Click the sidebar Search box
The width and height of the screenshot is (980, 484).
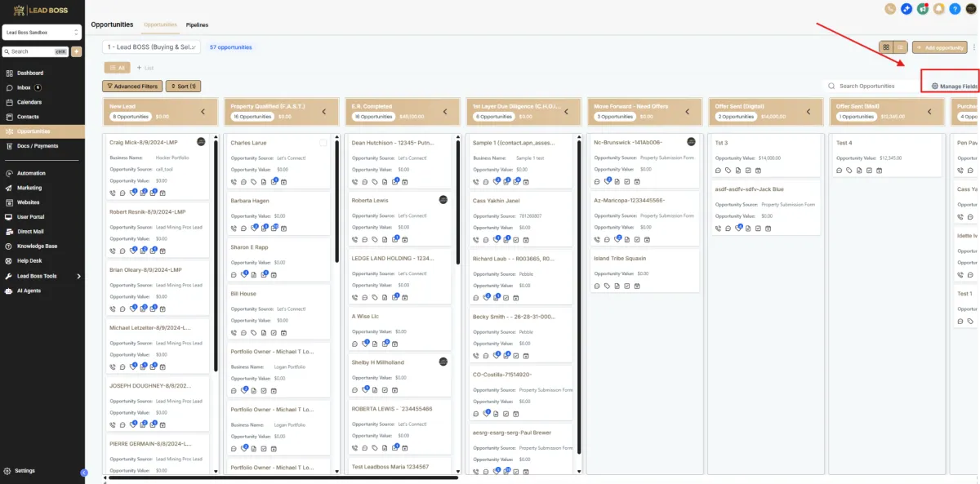point(37,51)
